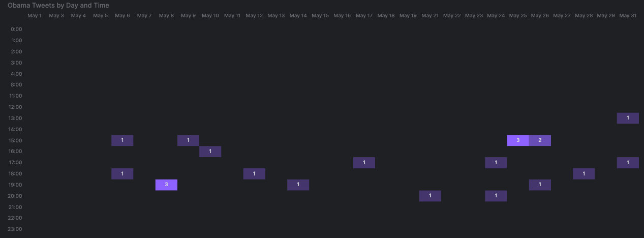Screen dimensions: 644x238
Task: Select the heatmap cell for May 9 at 15:00
Action: (188, 140)
